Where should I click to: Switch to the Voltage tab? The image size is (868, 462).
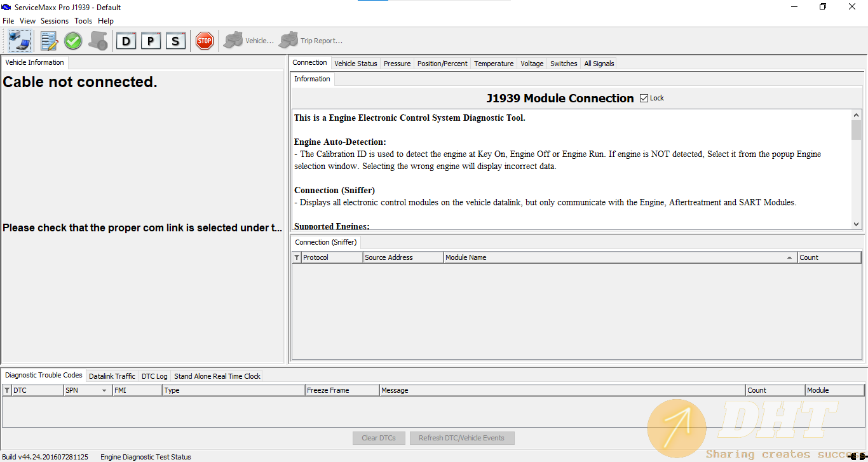(532, 64)
